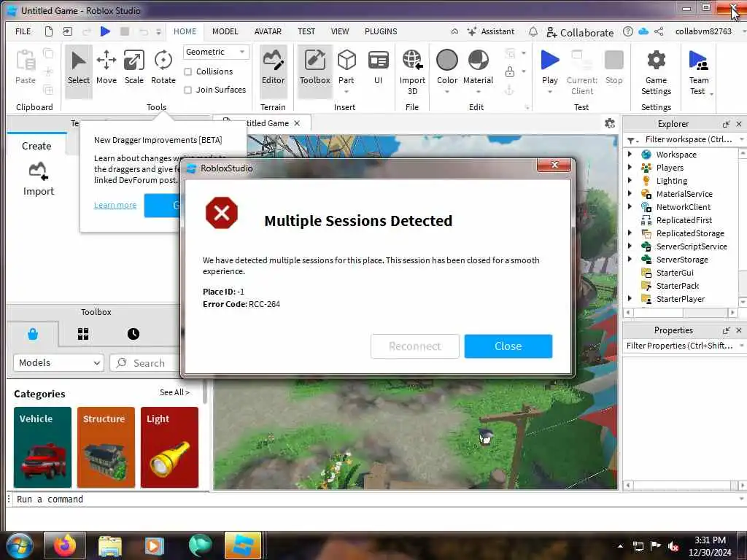Screen dimensions: 747x560
Task: Click Close in Multiple Sessions dialog
Action: pos(508,346)
